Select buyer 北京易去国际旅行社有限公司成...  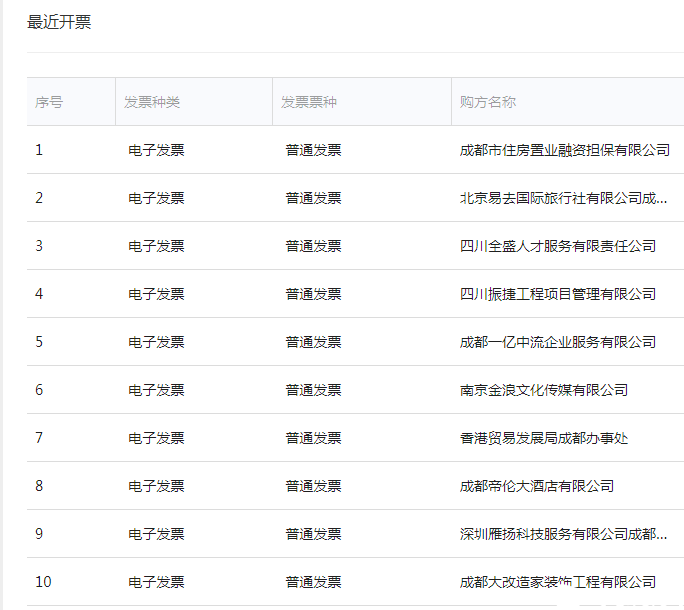coord(563,198)
